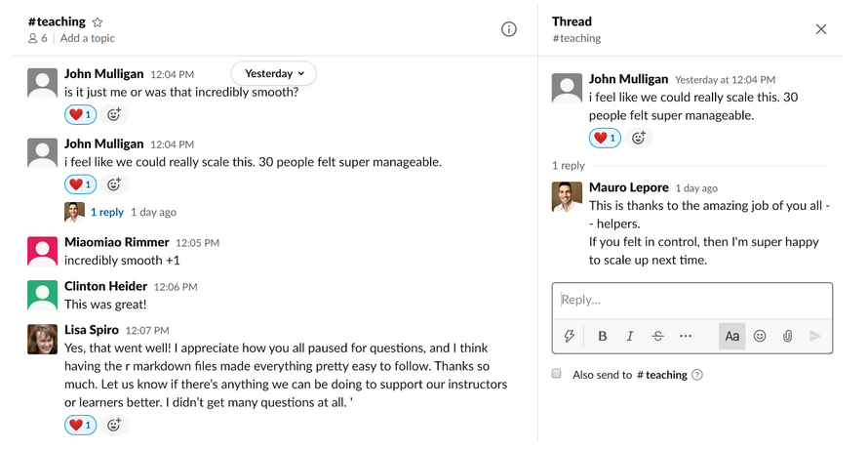Viewport: 868px width, 450px height.
Task: Toggle heart reaction on Lisa Spiro's message
Action: tap(81, 425)
